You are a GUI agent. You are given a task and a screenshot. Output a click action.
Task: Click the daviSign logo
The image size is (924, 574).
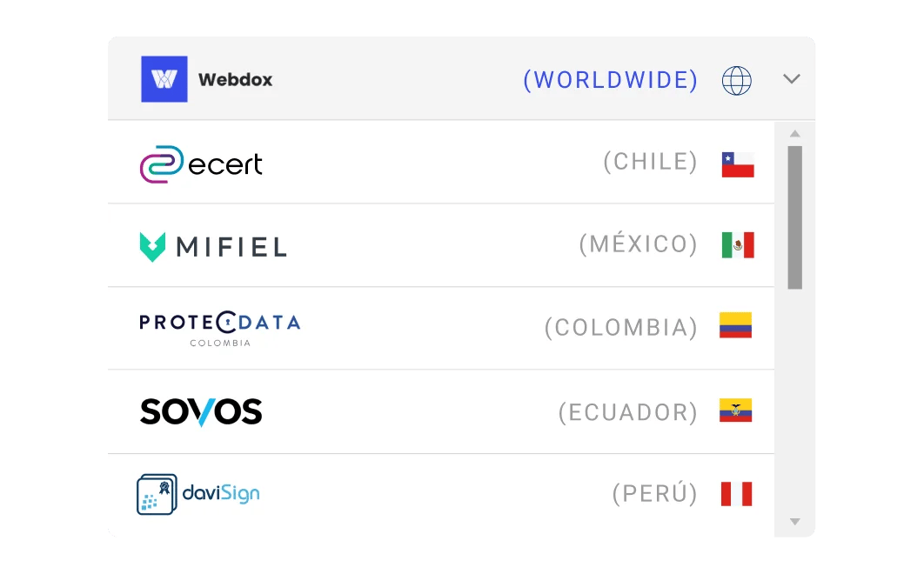pos(198,494)
